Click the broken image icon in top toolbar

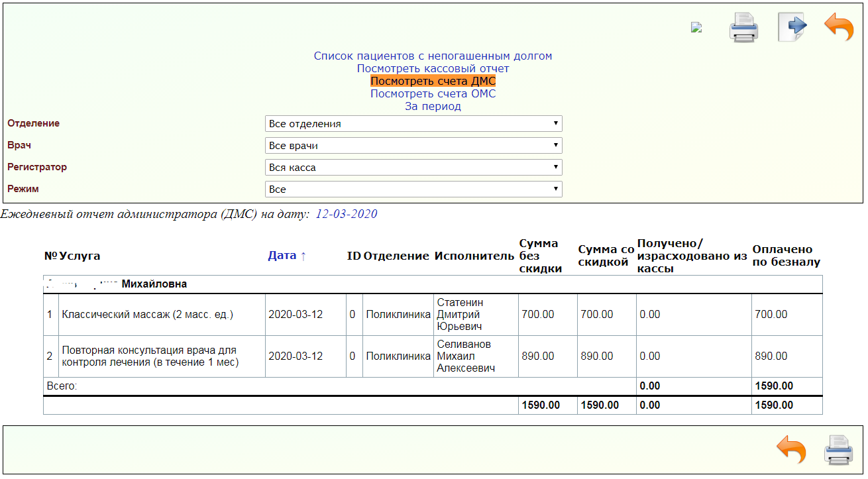[x=696, y=28]
